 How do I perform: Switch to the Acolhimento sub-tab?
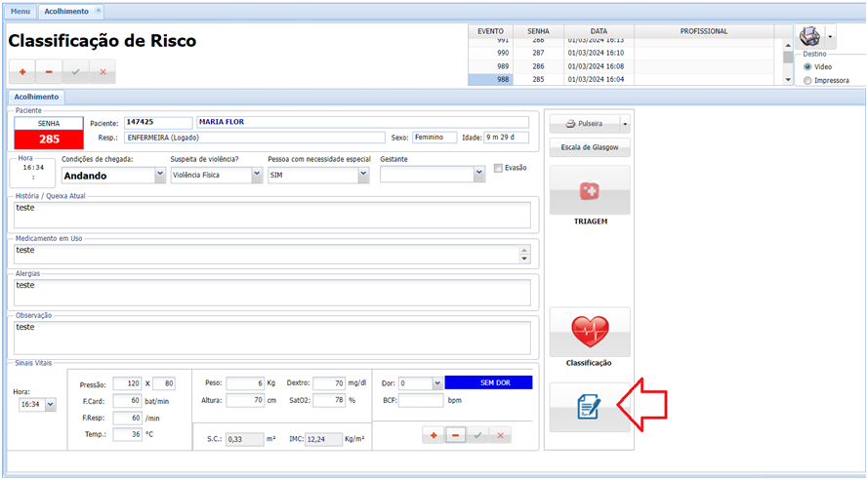pos(36,97)
